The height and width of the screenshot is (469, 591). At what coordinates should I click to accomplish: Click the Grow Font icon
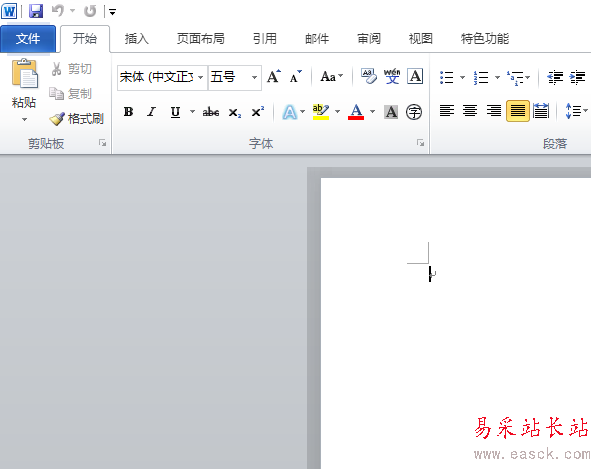click(274, 77)
